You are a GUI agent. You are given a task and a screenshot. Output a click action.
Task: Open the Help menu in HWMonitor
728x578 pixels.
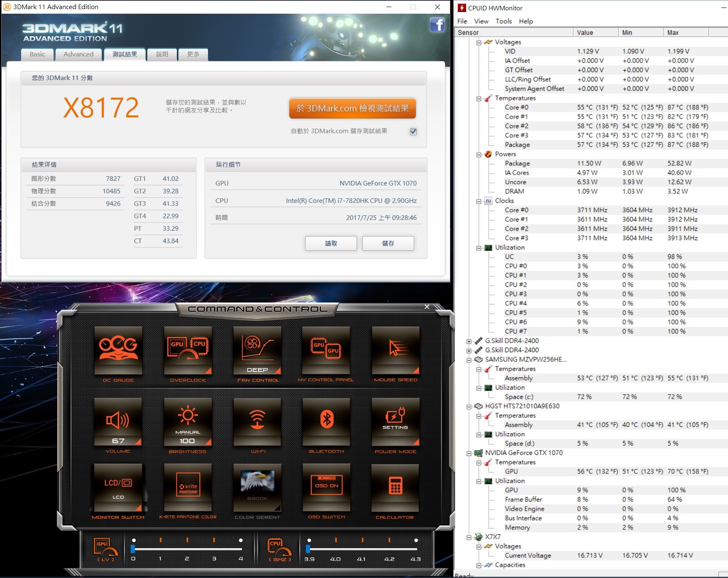525,21
